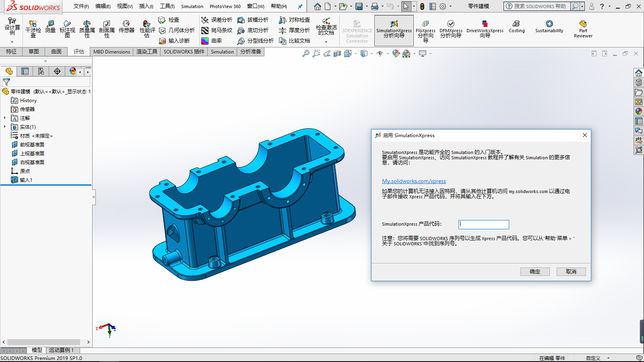This screenshot has width=644, height=362.
Task: Toggle Undercut Analysis (底切分析)
Action: tap(253, 30)
